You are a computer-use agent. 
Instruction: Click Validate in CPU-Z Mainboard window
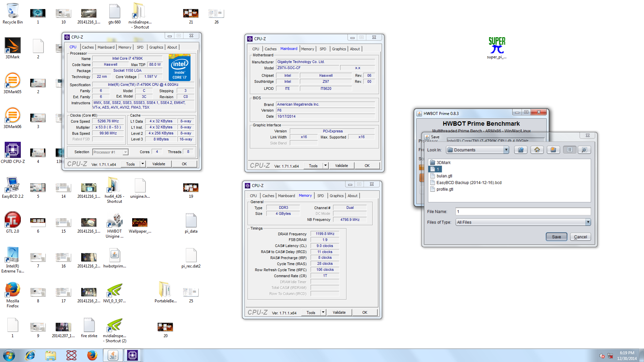point(341,166)
